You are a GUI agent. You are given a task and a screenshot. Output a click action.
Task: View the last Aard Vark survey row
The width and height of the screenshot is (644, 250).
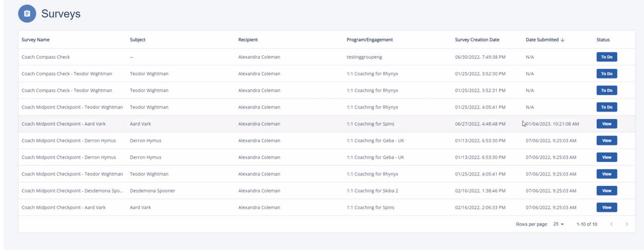point(607,207)
